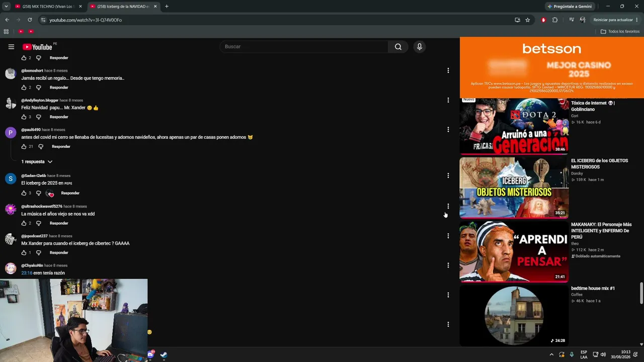Open options menu for @loonoshort comment
This screenshot has width=644, height=362.
pos(448,71)
